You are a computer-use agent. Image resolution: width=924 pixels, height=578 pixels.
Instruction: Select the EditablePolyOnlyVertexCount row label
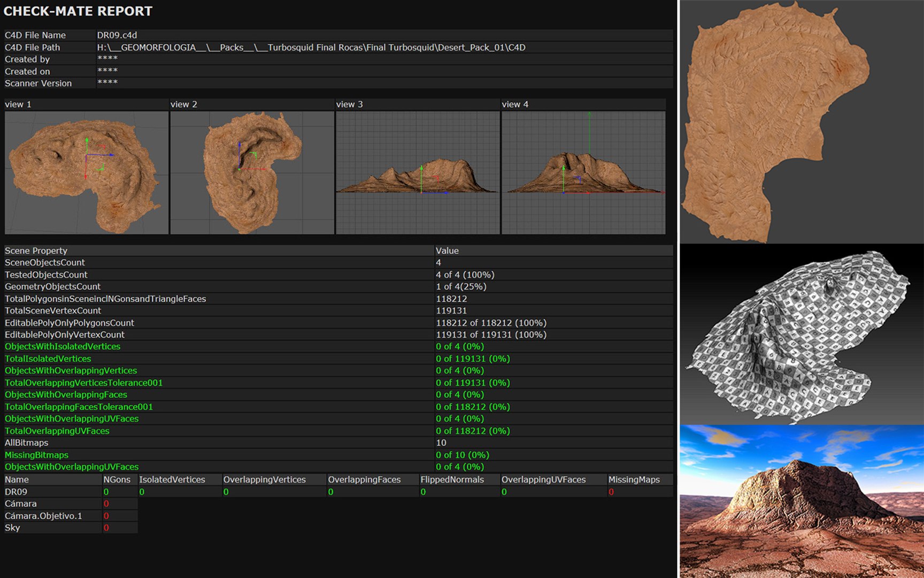click(65, 335)
